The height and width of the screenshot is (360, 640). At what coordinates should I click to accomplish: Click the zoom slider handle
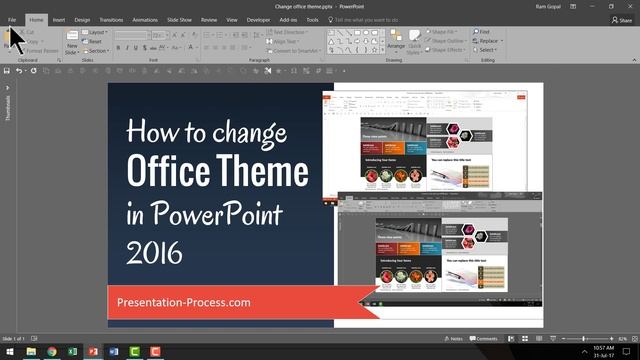tap(584, 339)
